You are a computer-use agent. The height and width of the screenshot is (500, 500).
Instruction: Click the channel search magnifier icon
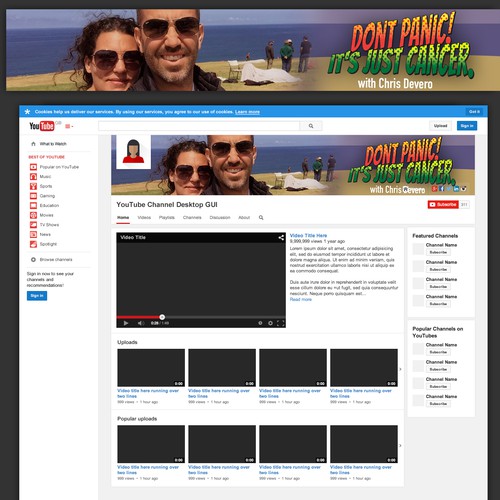tap(261, 217)
